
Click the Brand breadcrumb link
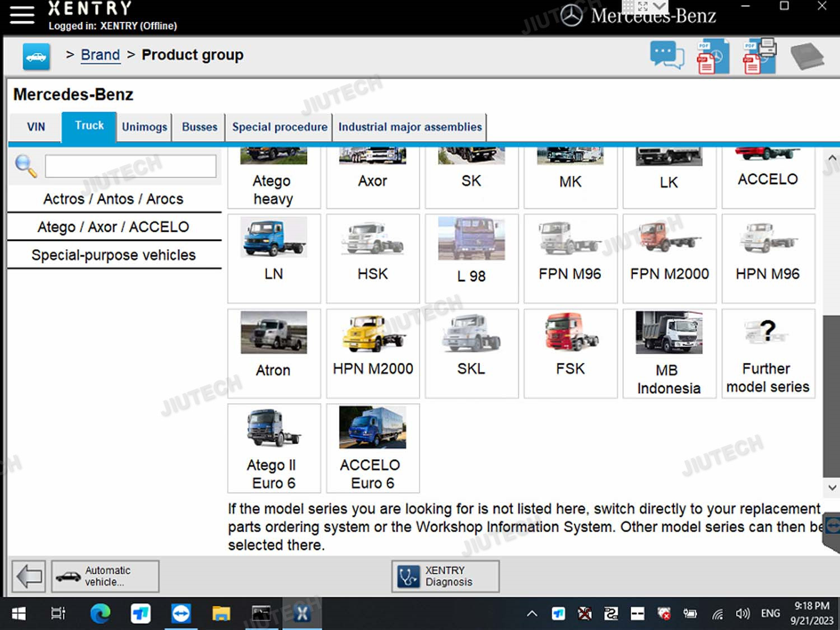coord(100,55)
